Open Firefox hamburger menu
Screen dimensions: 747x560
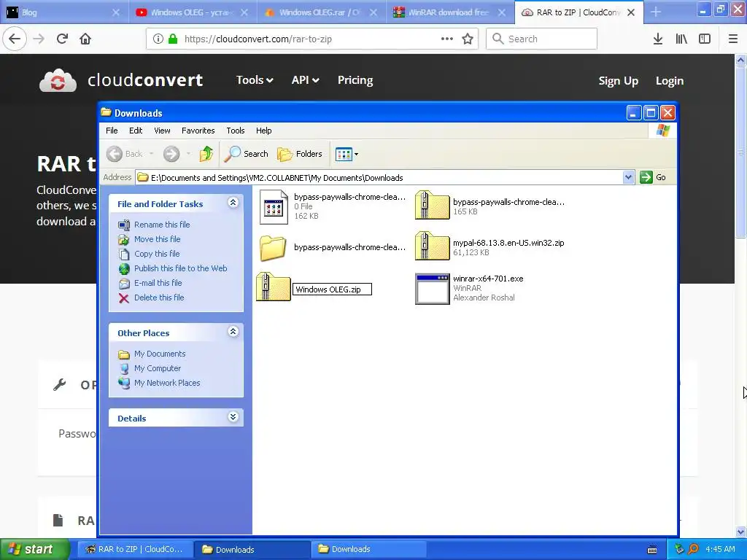[733, 39]
